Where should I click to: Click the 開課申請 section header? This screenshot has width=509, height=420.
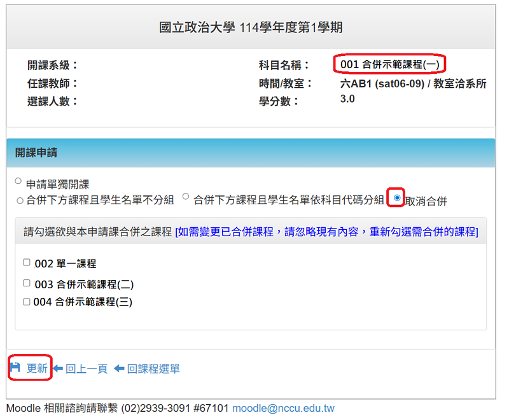tap(251, 153)
